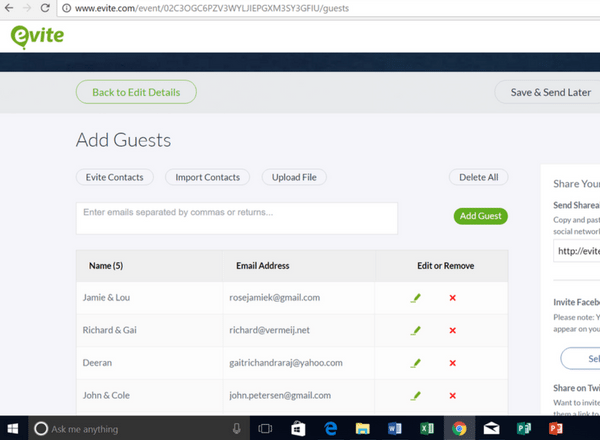Select email richard@vermeij.net

[269, 330]
